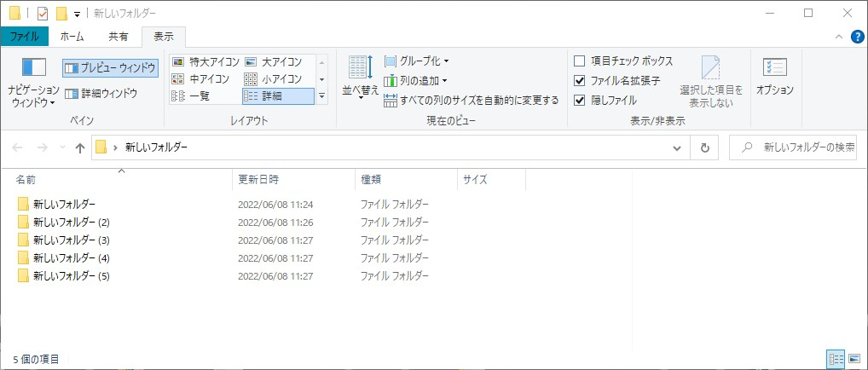Sort by Type (種類) column header
Screen dimensions: 868x370
[406, 180]
